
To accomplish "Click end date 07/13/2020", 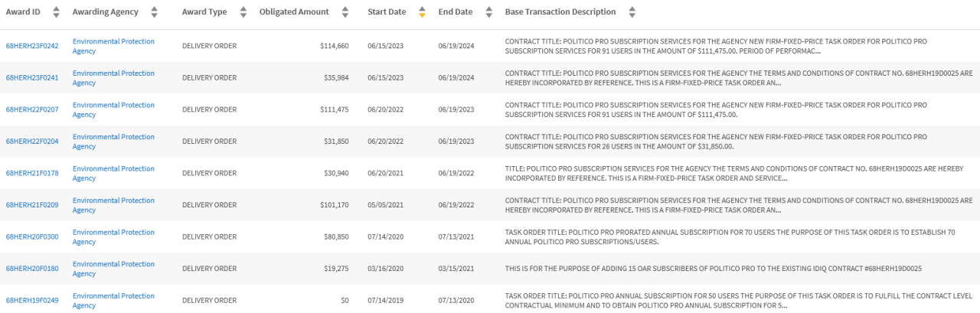I will (456, 300).
